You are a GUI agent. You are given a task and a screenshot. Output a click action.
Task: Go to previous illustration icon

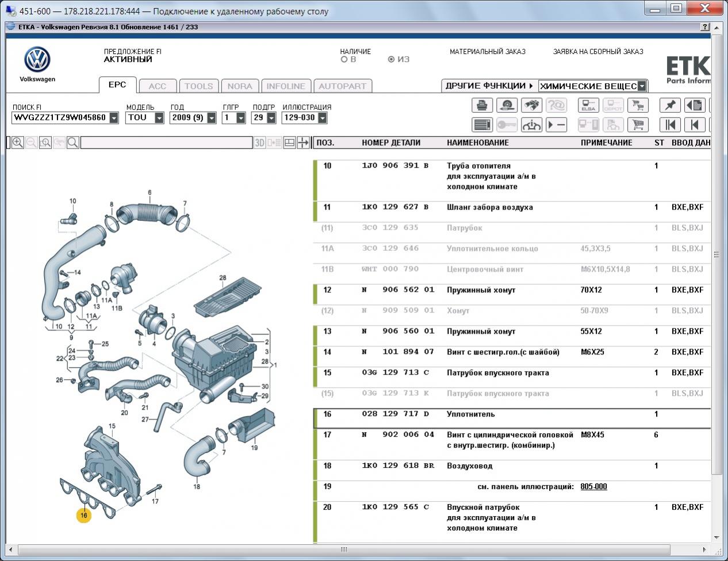(695, 124)
